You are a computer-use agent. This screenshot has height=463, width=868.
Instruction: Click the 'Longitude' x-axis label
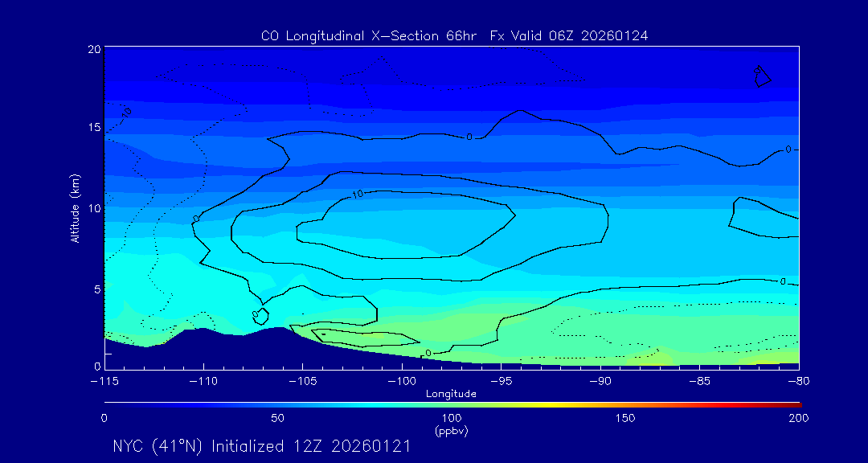coord(451,394)
